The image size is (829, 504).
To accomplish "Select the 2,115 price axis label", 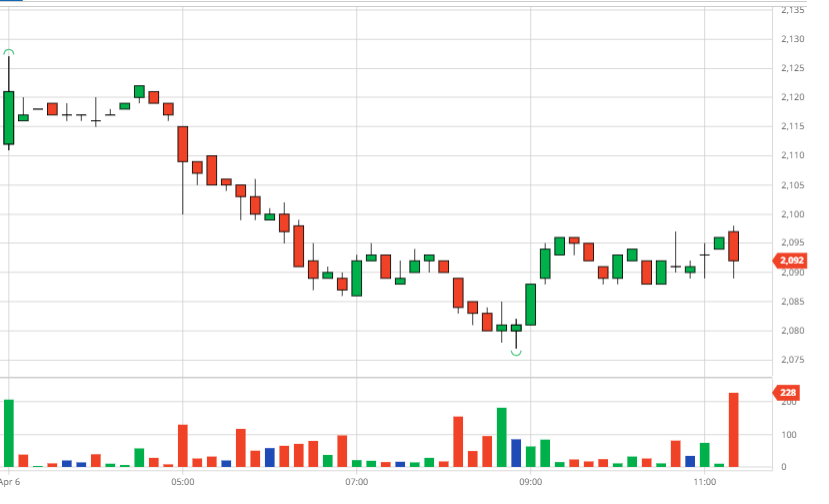I will click(793, 126).
